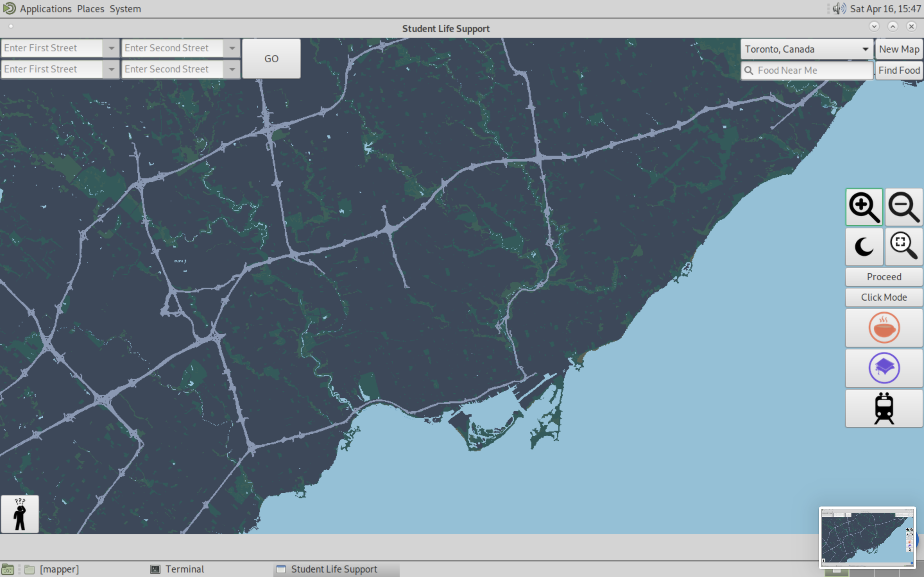
Task: Open the Places menu
Action: 90,8
